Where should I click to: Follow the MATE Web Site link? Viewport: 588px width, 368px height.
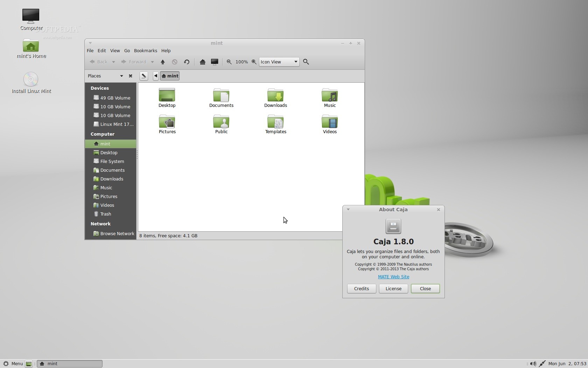coord(393,277)
